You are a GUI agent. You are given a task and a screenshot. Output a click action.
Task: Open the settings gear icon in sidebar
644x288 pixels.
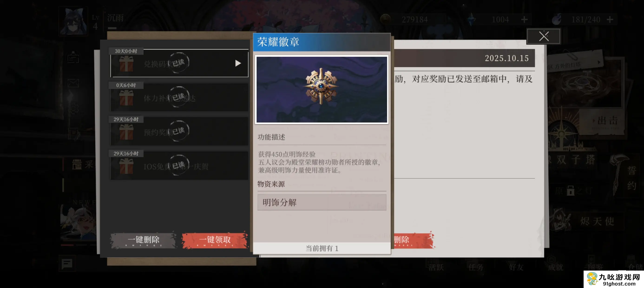point(73,108)
